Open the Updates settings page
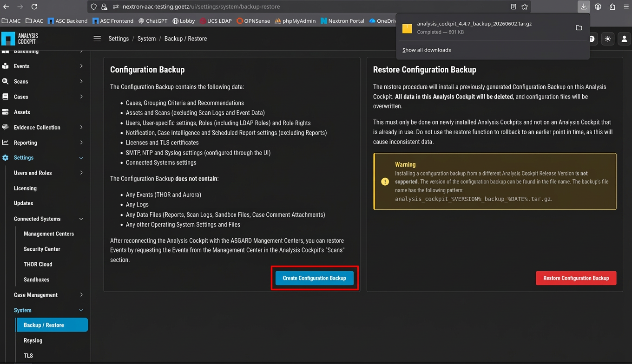 coord(23,203)
